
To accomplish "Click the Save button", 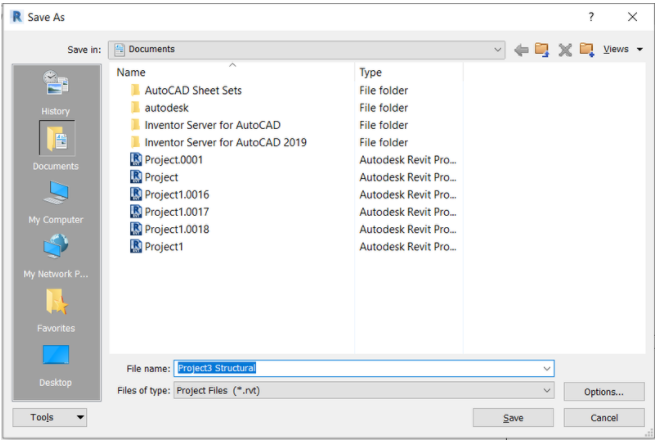I will click(x=513, y=418).
